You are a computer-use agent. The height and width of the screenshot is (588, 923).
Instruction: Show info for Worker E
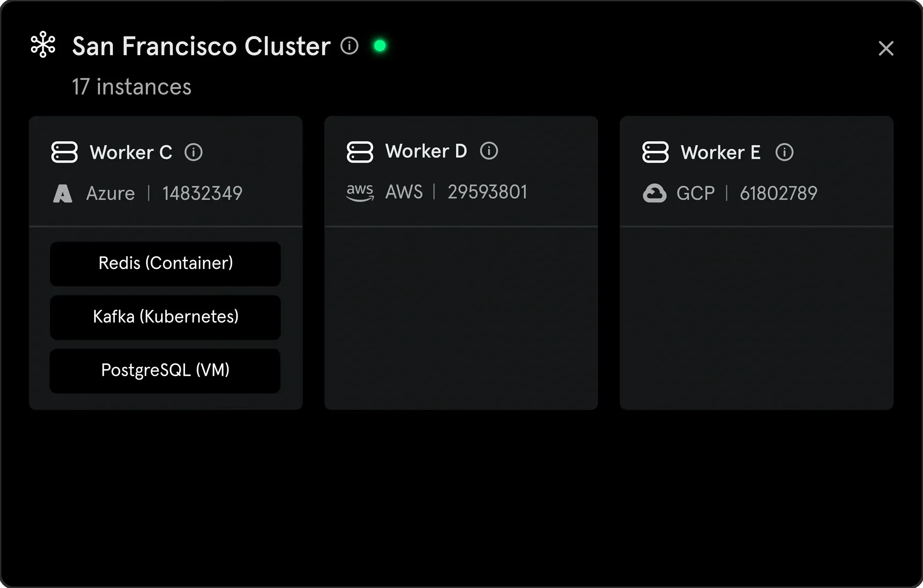pos(785,152)
